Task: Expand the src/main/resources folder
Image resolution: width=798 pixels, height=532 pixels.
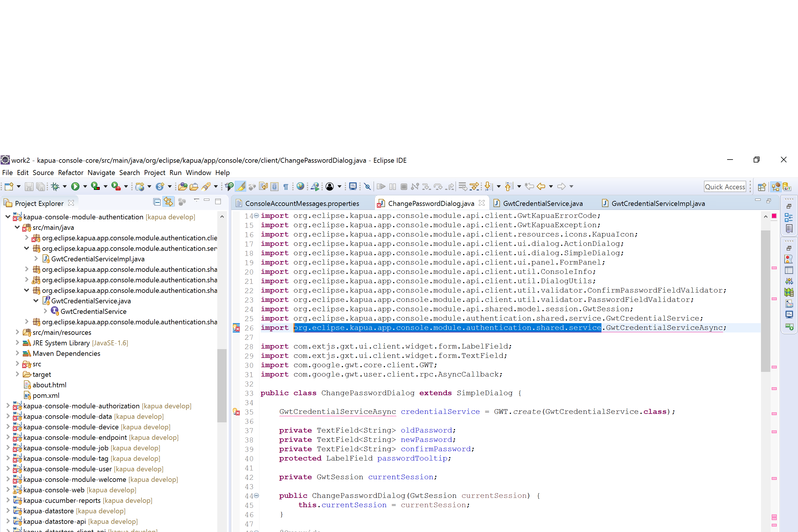Action: (x=17, y=332)
